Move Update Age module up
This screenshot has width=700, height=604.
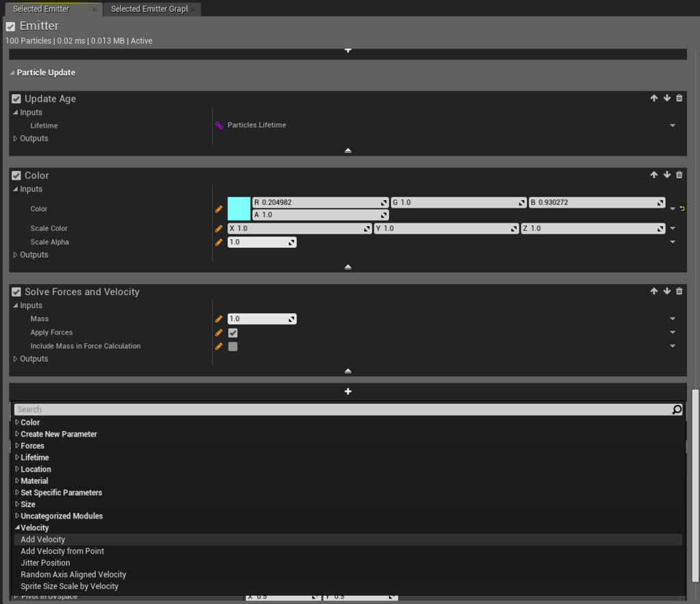(x=654, y=98)
